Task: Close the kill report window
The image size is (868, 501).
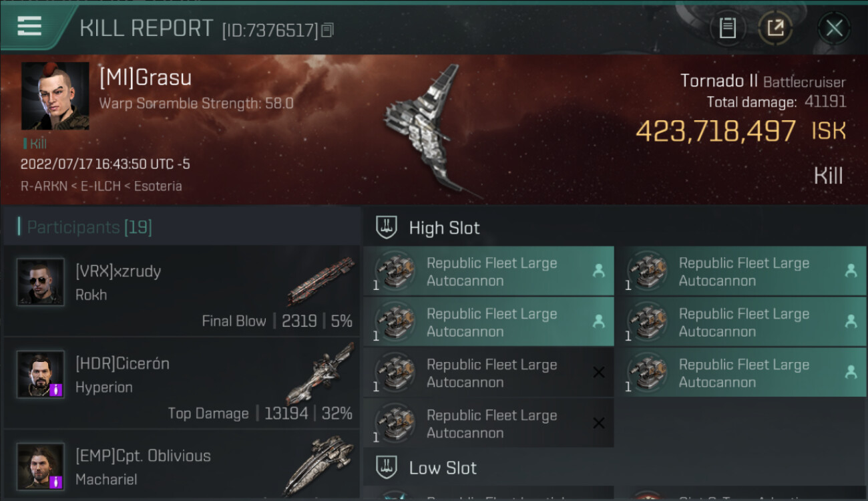Action: coord(834,28)
